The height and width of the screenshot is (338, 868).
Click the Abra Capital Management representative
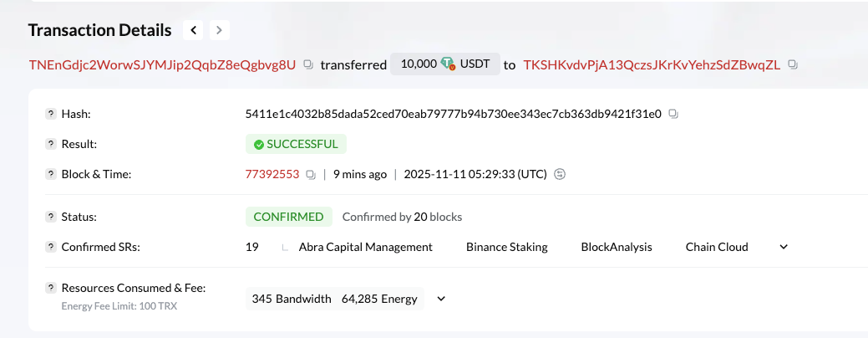[365, 248]
